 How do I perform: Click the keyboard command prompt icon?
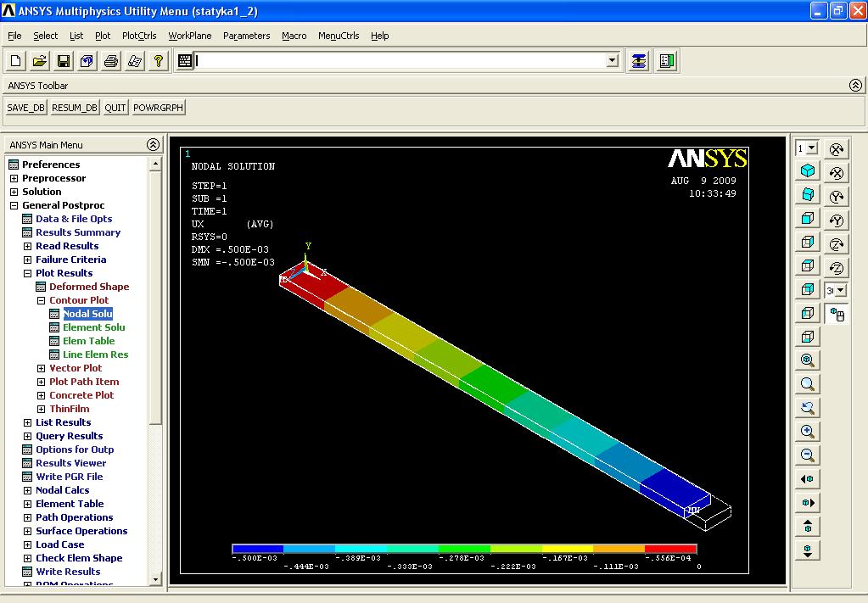click(x=185, y=61)
